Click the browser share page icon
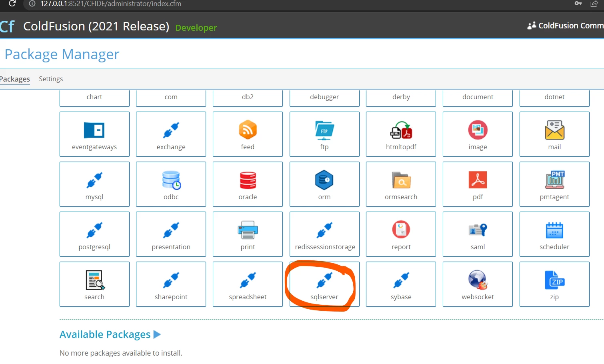The width and height of the screenshot is (604, 364). (x=594, y=4)
